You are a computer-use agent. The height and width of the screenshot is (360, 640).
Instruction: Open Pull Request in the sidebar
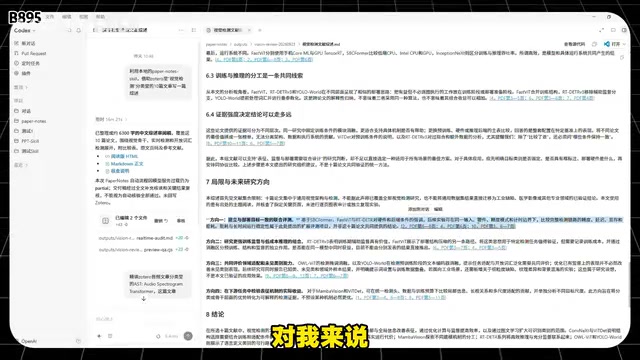point(30,53)
